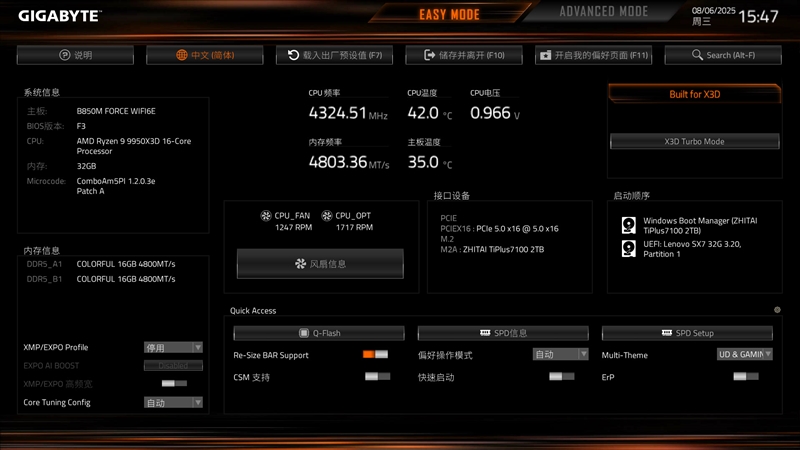Toggle the 快速启动 fast boot switch
This screenshot has width=800, height=450.
[562, 377]
